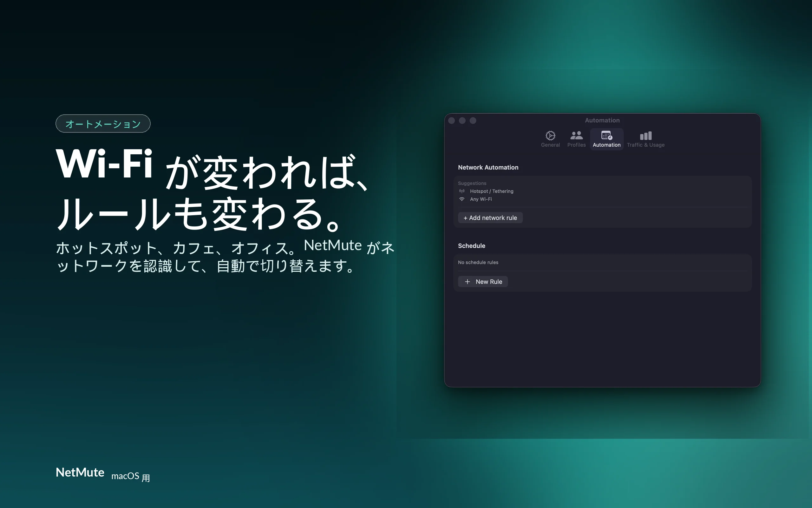The width and height of the screenshot is (812, 508).
Task: Click the Wi-Fi signal icon
Action: 462,199
